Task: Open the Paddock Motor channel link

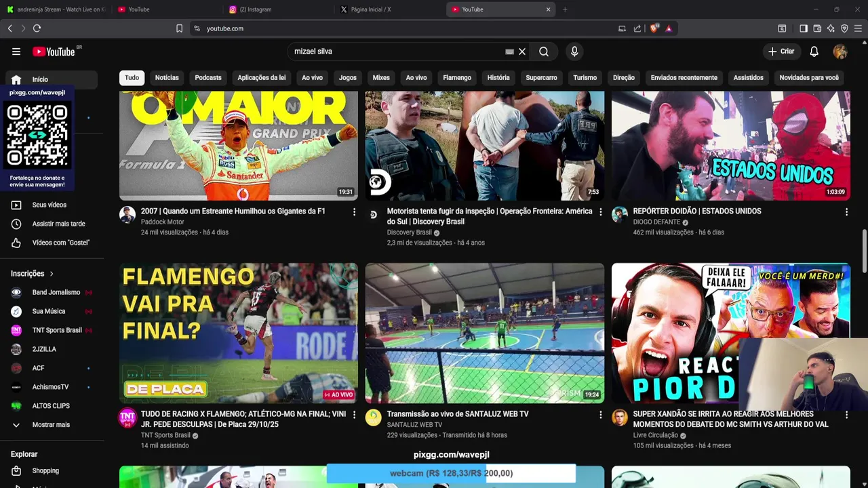Action: pyautogui.click(x=163, y=222)
